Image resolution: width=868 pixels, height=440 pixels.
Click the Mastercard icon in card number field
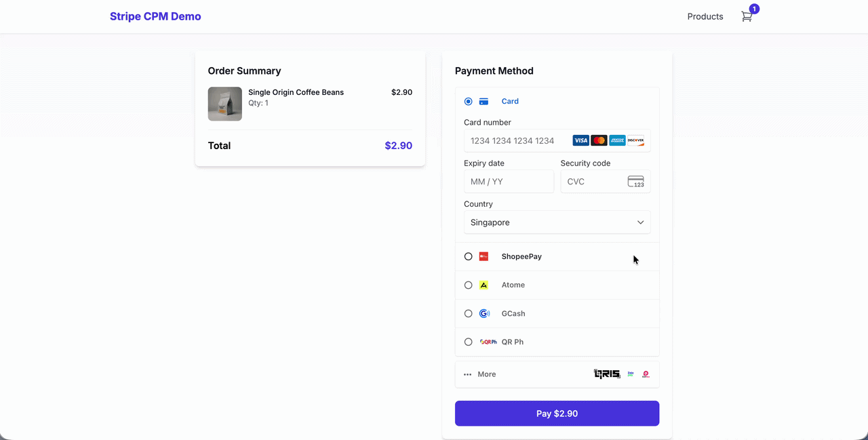(599, 140)
